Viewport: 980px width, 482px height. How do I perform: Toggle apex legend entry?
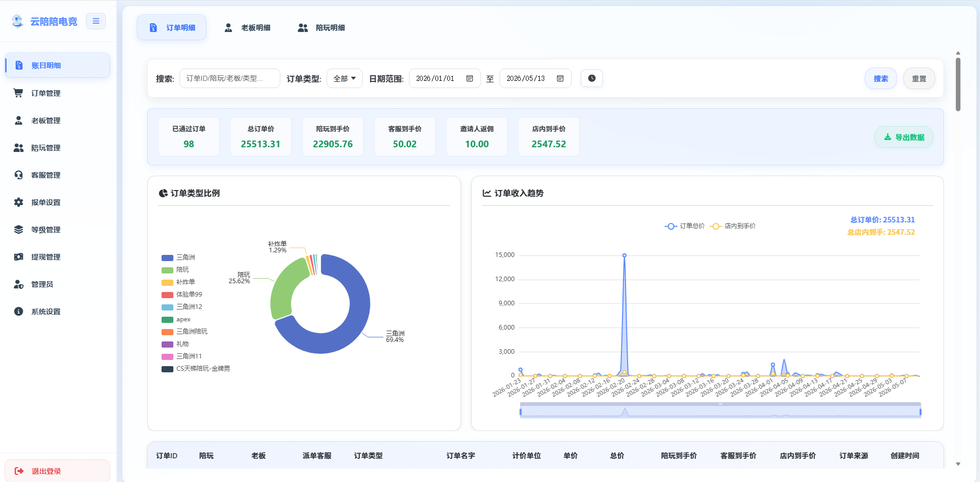pos(176,319)
